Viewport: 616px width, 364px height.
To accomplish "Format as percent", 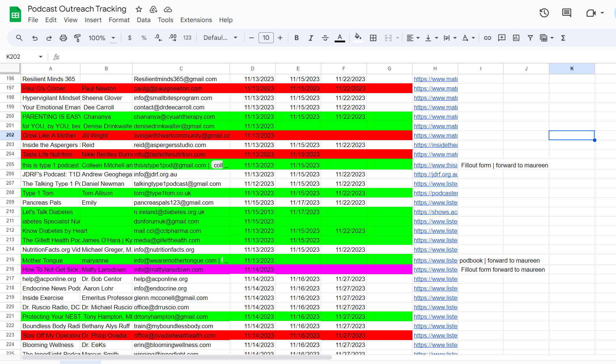I will tap(144, 38).
